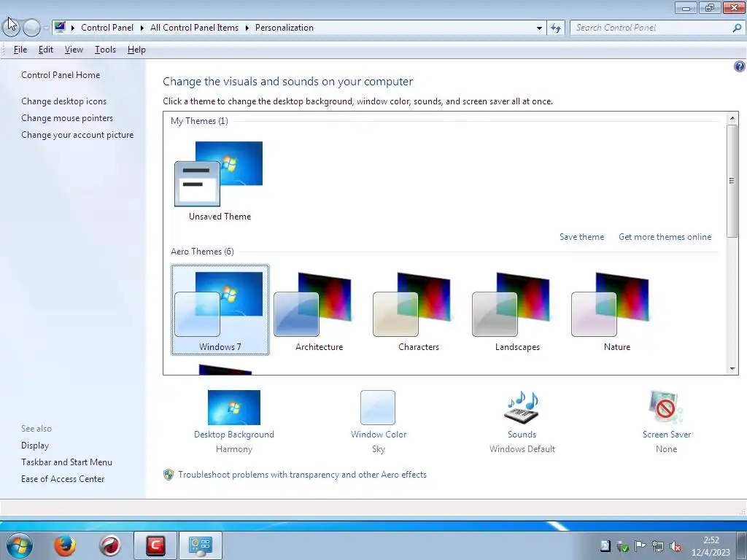Select the Nature theme
The width and height of the screenshot is (747, 560).
617,310
